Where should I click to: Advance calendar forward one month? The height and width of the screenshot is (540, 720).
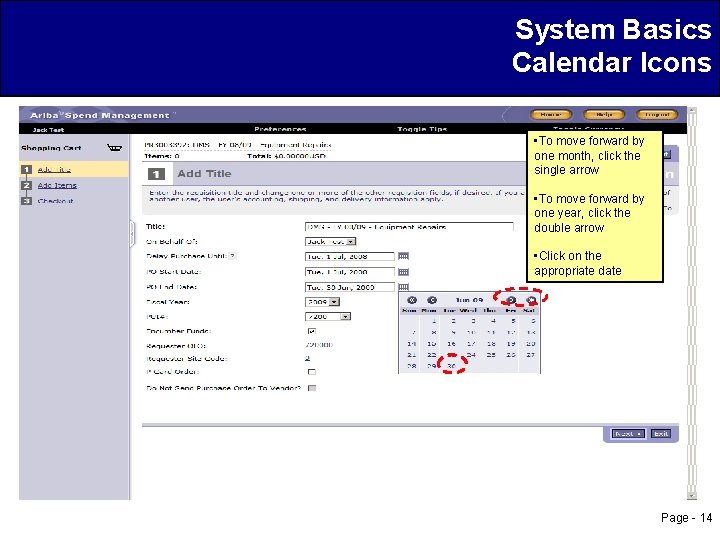tap(511, 300)
